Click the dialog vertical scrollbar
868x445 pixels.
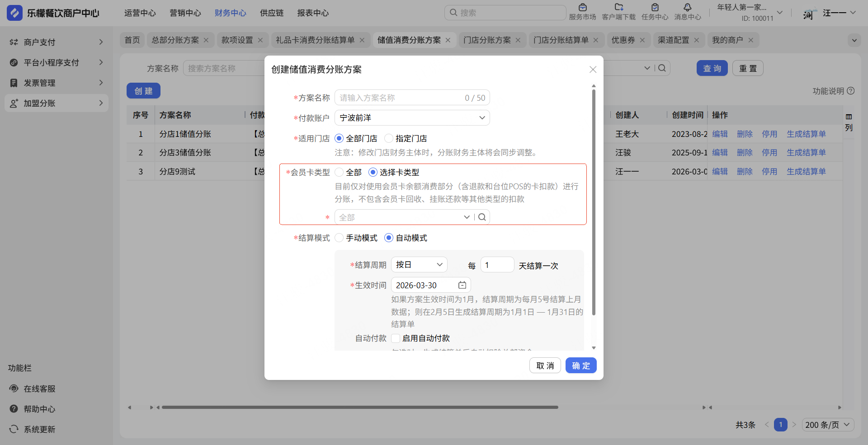click(x=594, y=202)
